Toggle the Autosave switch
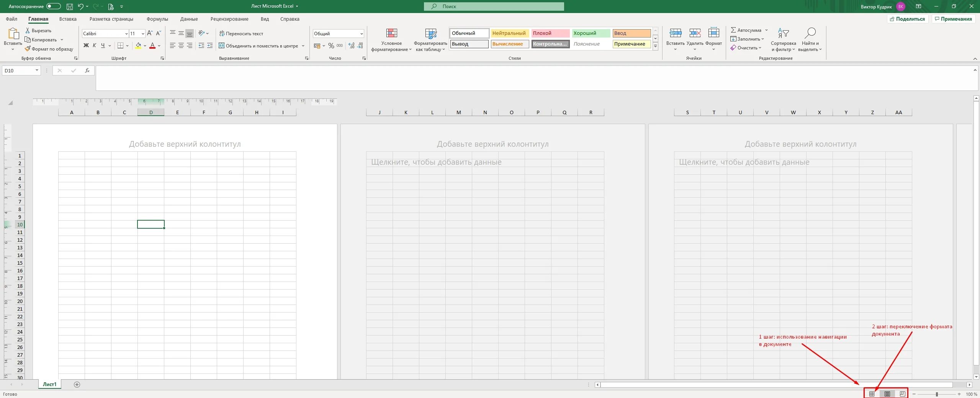Image resolution: width=980 pixels, height=398 pixels. coord(53,6)
